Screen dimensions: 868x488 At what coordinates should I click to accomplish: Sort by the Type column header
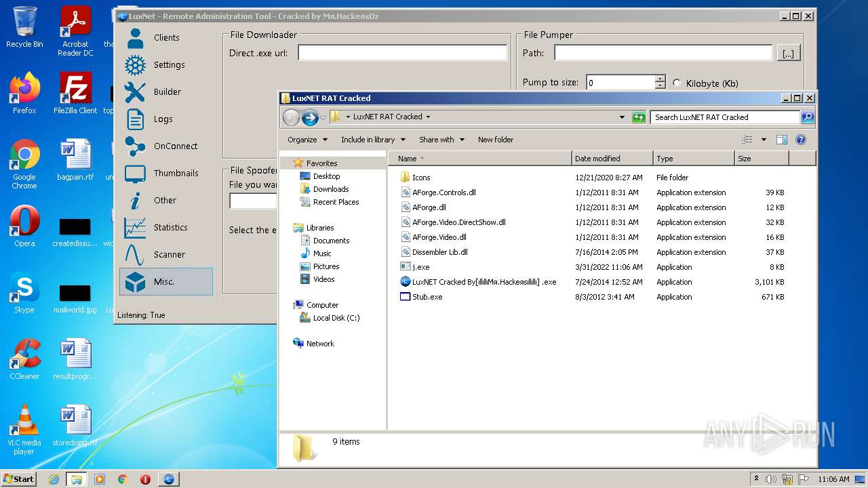tap(694, 159)
